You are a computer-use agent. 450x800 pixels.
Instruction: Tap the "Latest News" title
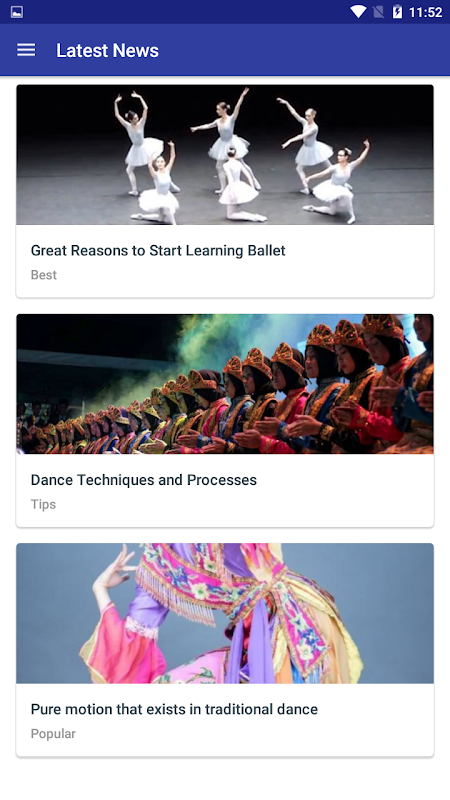coord(108,50)
